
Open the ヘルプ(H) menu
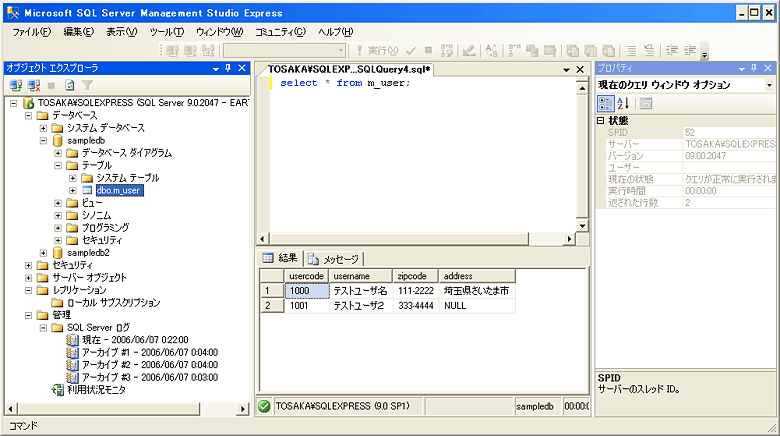click(x=335, y=32)
